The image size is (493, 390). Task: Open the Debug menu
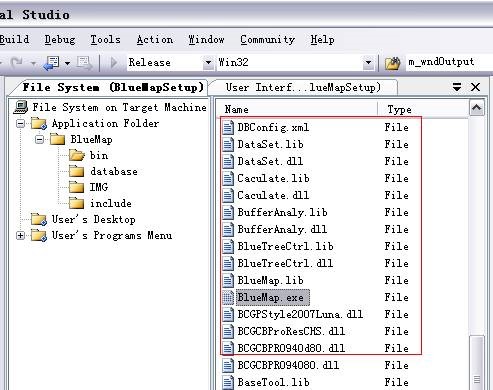pyautogui.click(x=60, y=39)
